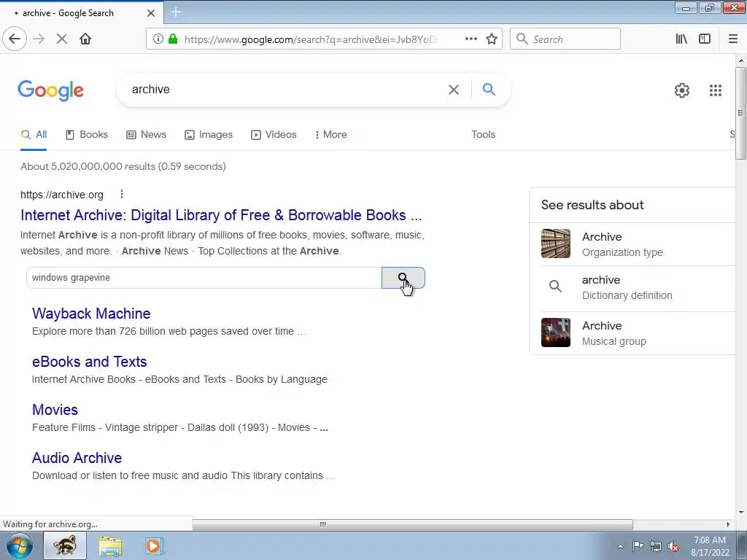
Task: Submit the archive.org sitelinks search button
Action: pyautogui.click(x=403, y=278)
